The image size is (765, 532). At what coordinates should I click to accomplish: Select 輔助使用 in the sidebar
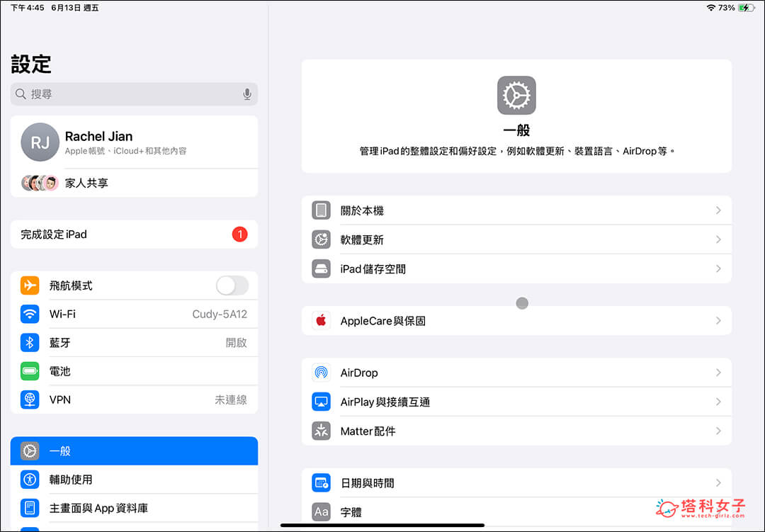click(x=134, y=480)
